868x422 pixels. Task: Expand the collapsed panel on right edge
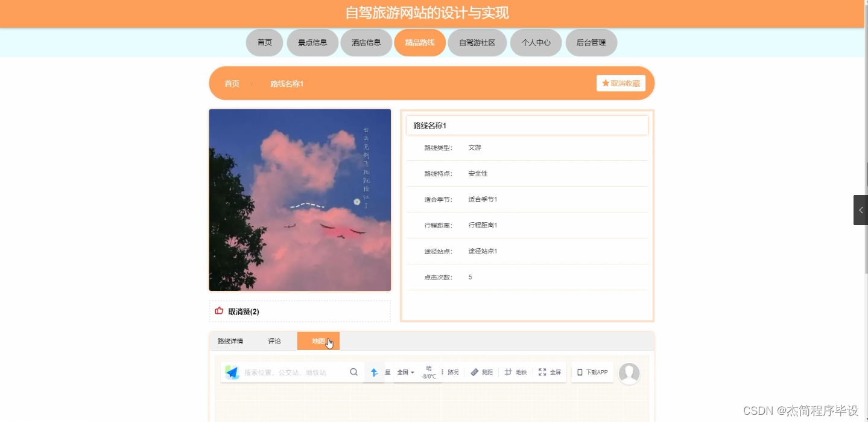click(x=861, y=210)
